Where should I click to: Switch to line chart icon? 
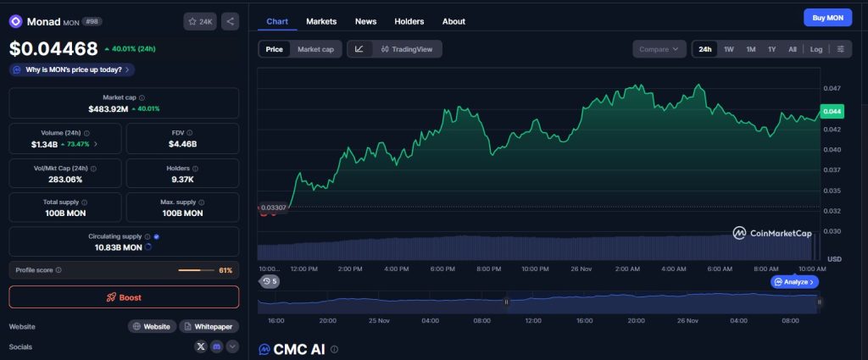(359, 49)
